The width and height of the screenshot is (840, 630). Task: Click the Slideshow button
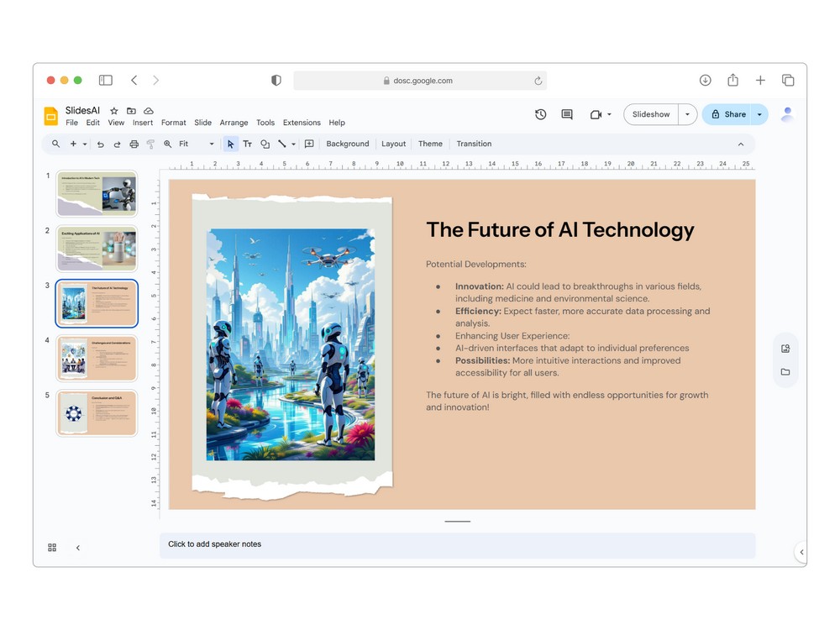point(650,113)
